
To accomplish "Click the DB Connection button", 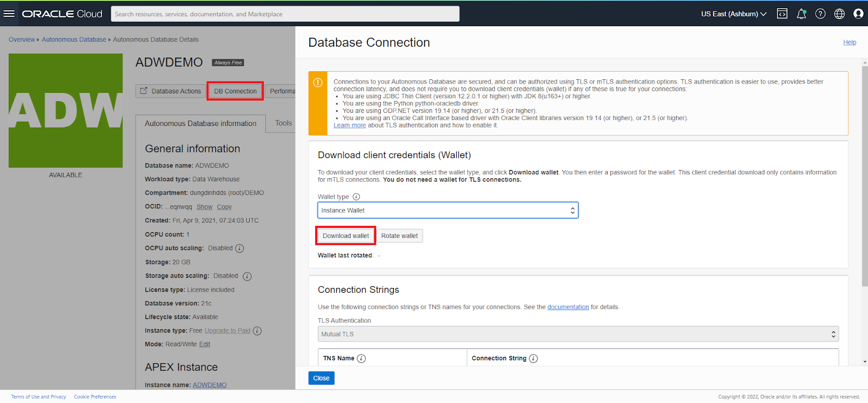I will click(x=235, y=91).
